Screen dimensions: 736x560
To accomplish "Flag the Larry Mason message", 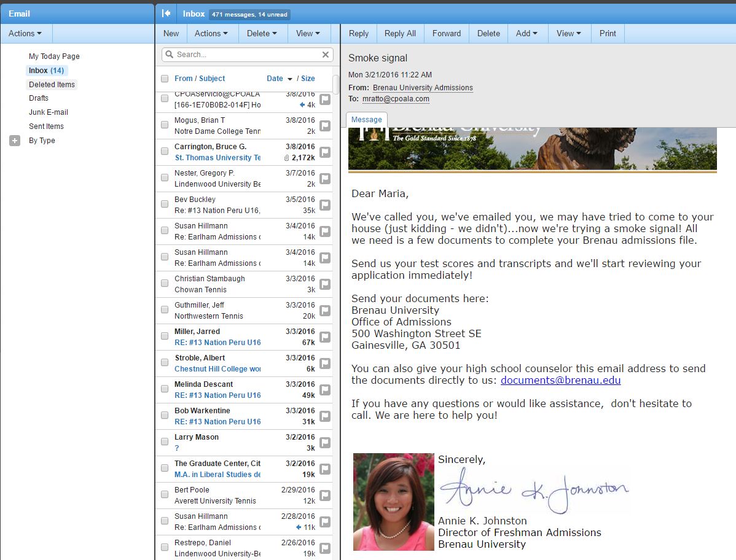I will (325, 442).
